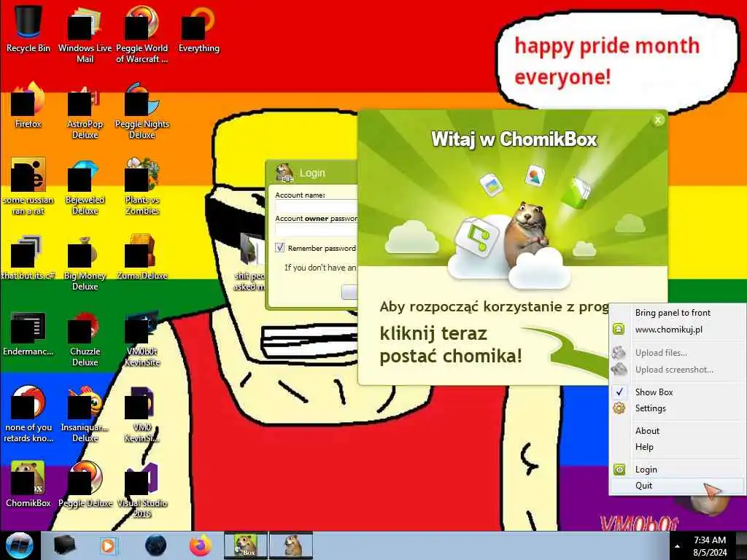Select Quit in context menu

[678, 485]
